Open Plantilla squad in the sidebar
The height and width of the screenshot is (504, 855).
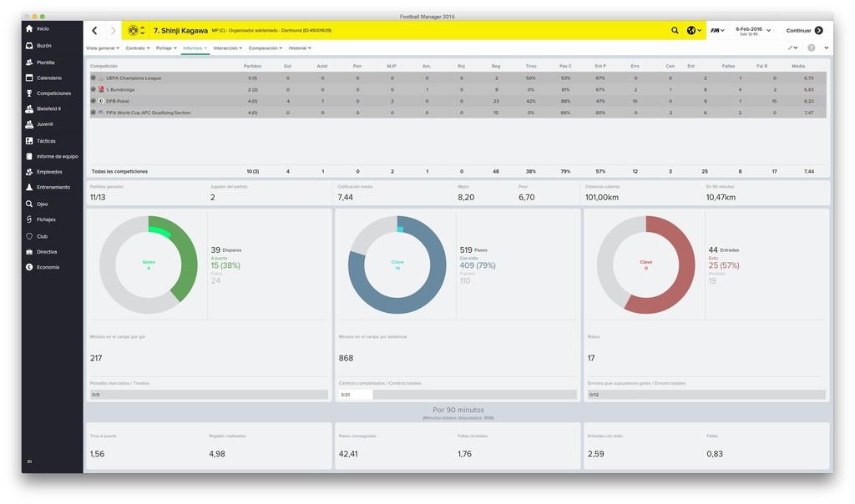coord(40,63)
